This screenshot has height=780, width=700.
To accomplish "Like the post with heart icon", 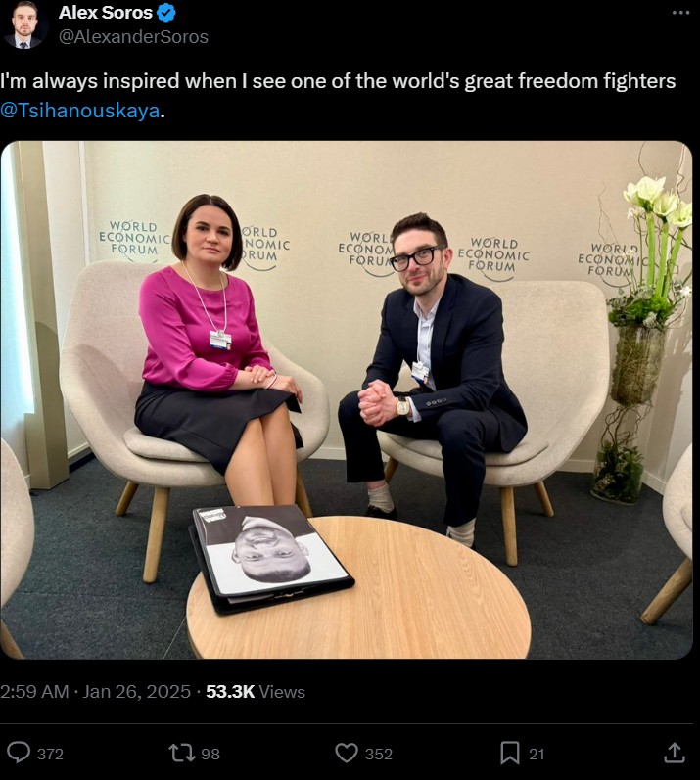I will pyautogui.click(x=347, y=753).
